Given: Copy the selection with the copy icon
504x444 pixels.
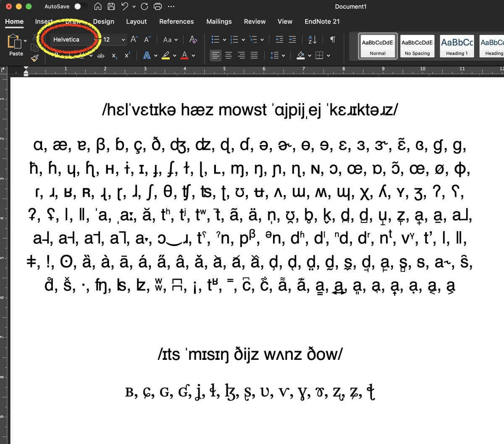Looking at the screenshot, I should pyautogui.click(x=35, y=48).
